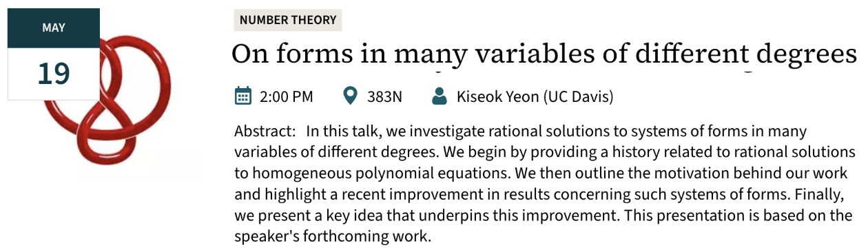Click the MAY header of the date badge
This screenshot has width=868, height=252.
(x=53, y=28)
